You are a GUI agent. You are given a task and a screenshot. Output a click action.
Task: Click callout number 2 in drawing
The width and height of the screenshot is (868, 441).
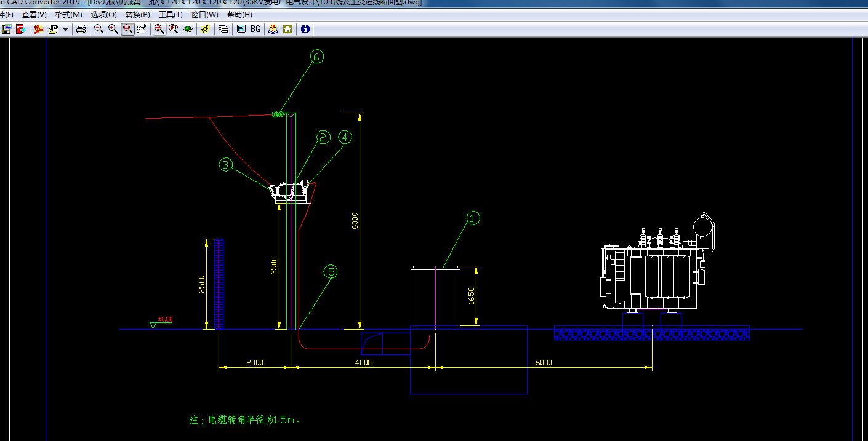coord(324,138)
